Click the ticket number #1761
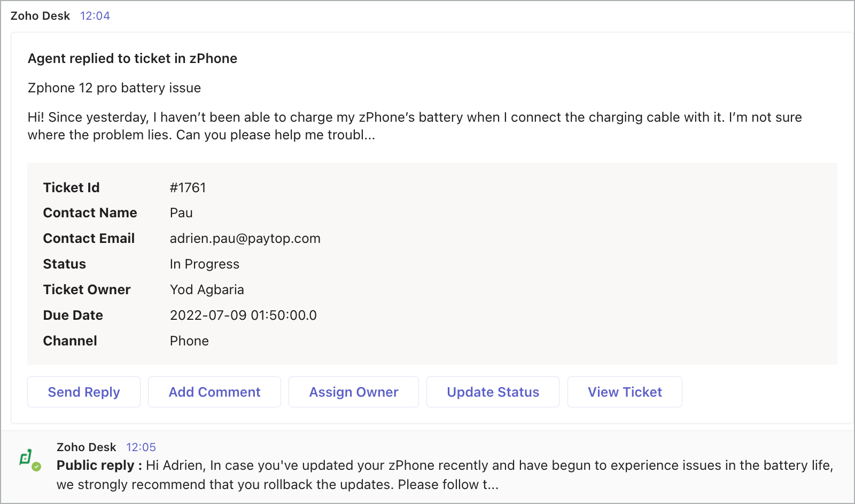The image size is (855, 504). [188, 187]
